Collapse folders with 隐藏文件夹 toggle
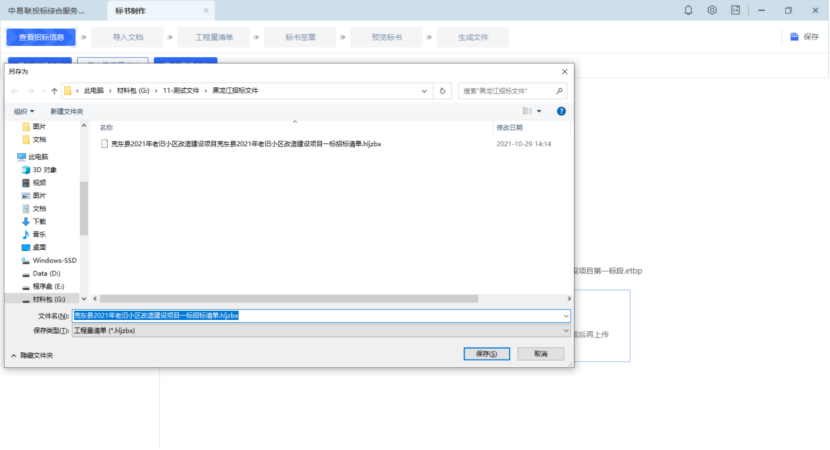Image resolution: width=830 pixels, height=450 pixels. point(32,355)
